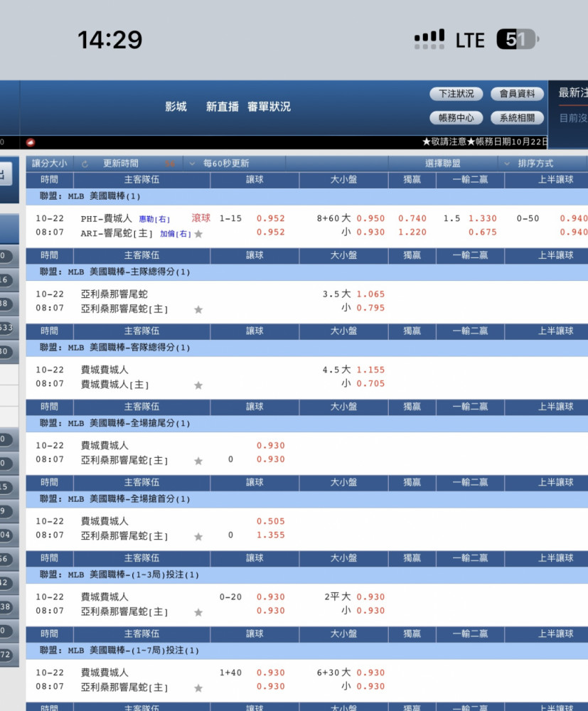588x711 pixels.
Task: Select 一輸二贏 odds 0.675
Action: coord(482,232)
